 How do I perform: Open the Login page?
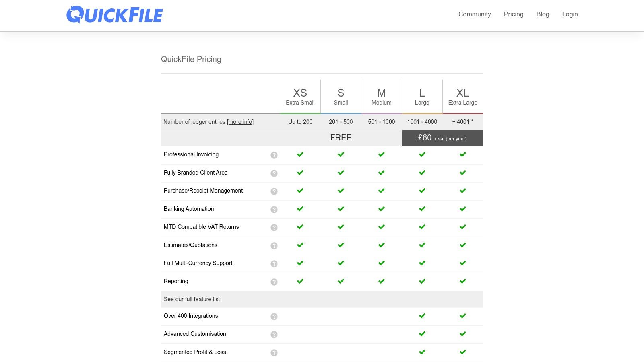click(570, 14)
